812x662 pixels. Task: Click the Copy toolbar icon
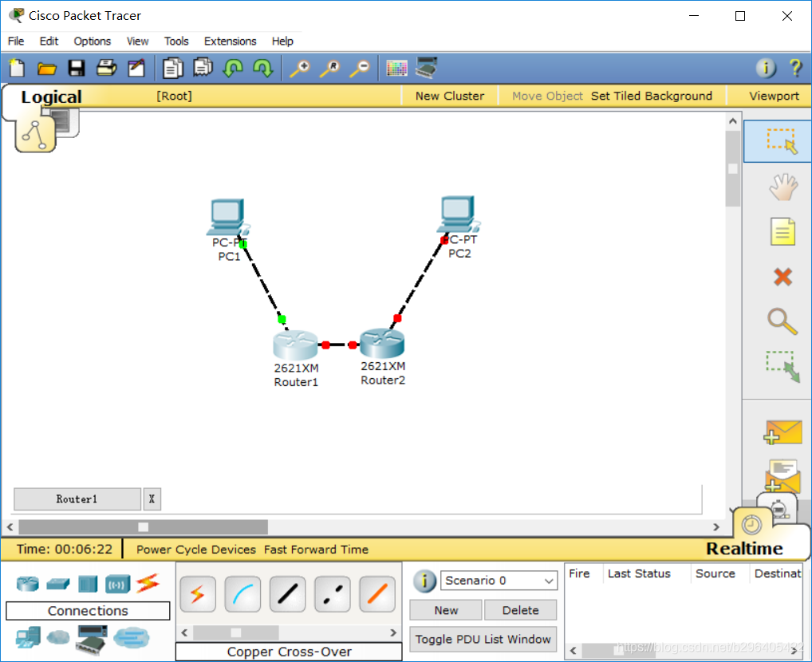click(x=173, y=69)
